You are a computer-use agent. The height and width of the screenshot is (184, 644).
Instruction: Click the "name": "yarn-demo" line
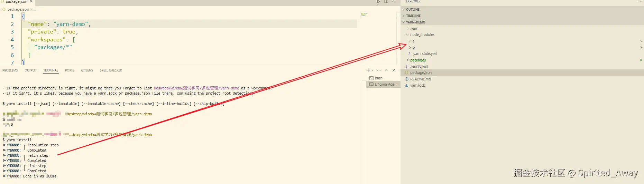(x=59, y=24)
